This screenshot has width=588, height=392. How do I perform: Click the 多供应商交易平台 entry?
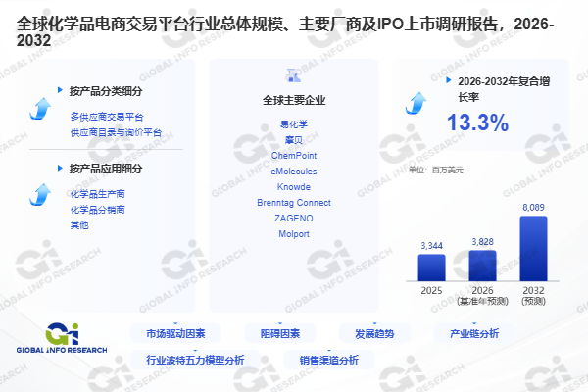107,117
